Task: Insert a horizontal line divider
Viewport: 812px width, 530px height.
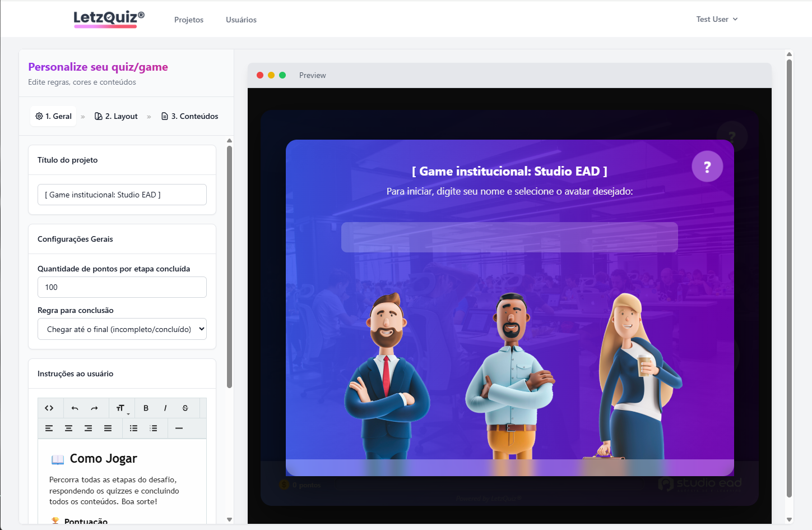Action: click(x=179, y=428)
